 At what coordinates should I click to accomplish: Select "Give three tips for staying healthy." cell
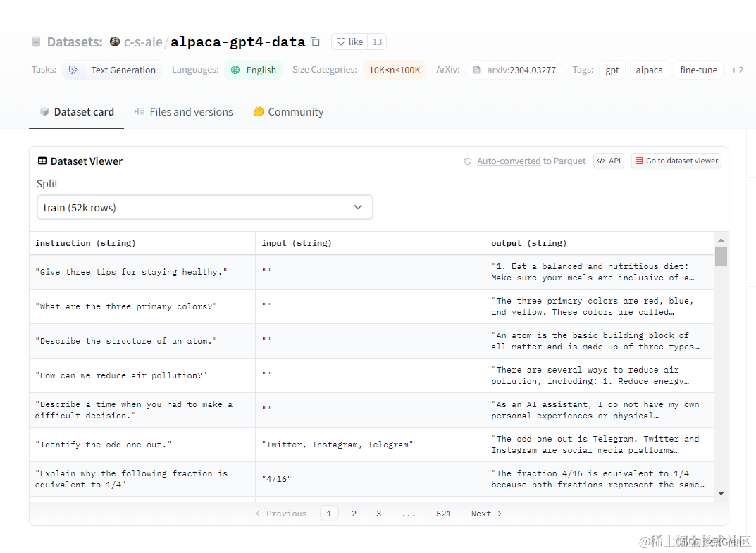pyautogui.click(x=142, y=272)
